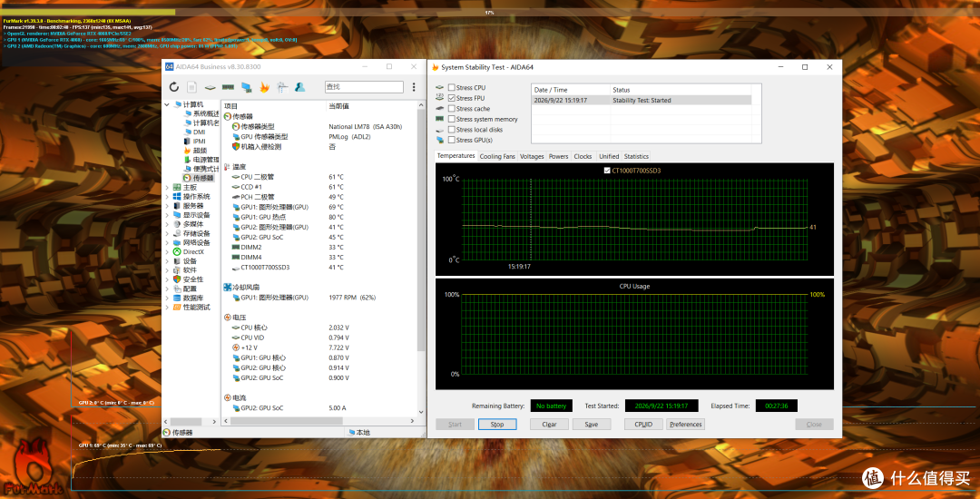This screenshot has height=499, width=980.
Task: Enable the Stress local disks checkbox
Action: click(451, 129)
